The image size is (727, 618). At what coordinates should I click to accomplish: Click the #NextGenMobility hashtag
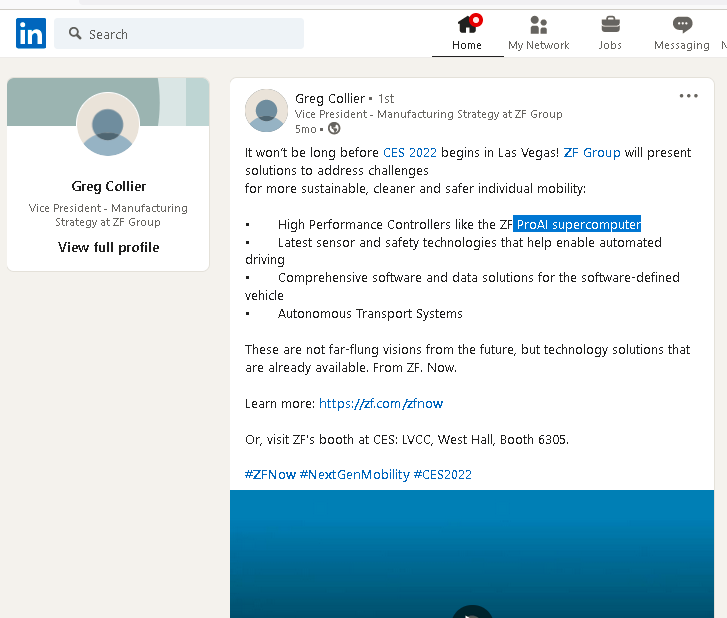point(354,474)
